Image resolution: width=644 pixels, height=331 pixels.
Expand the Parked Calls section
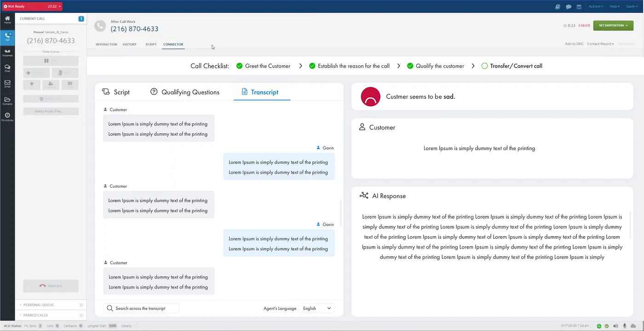[x=51, y=315]
